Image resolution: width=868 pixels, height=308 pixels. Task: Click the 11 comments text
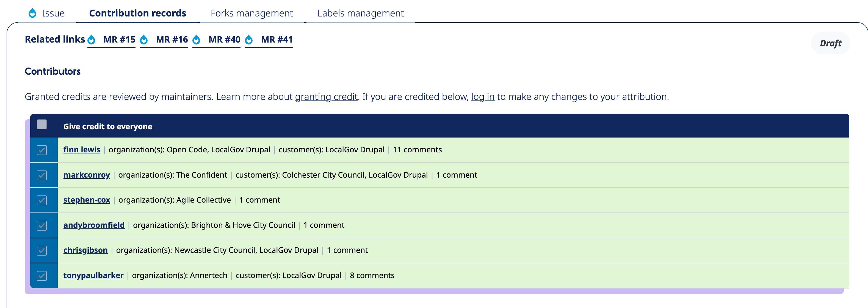[x=417, y=150]
